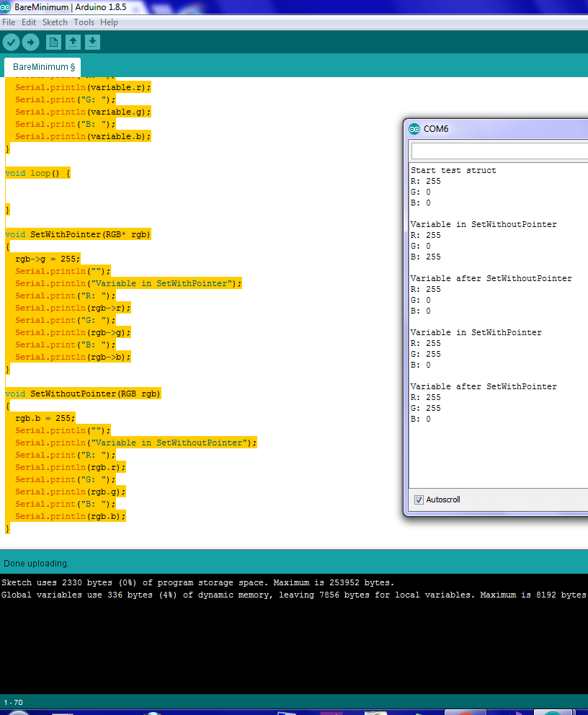Click the 'Done uploading.' status message
The image size is (588, 715).
[37, 564]
